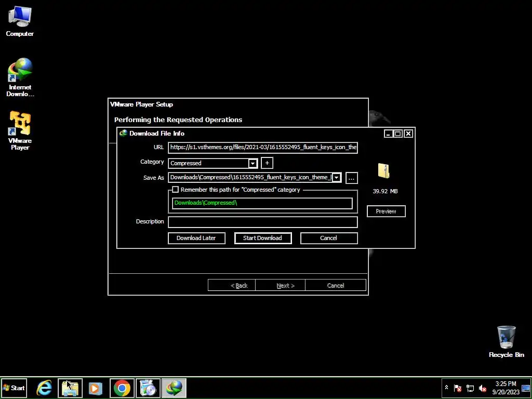Launch Internet Explorer from taskbar
This screenshot has height=399, width=532.
[44, 388]
